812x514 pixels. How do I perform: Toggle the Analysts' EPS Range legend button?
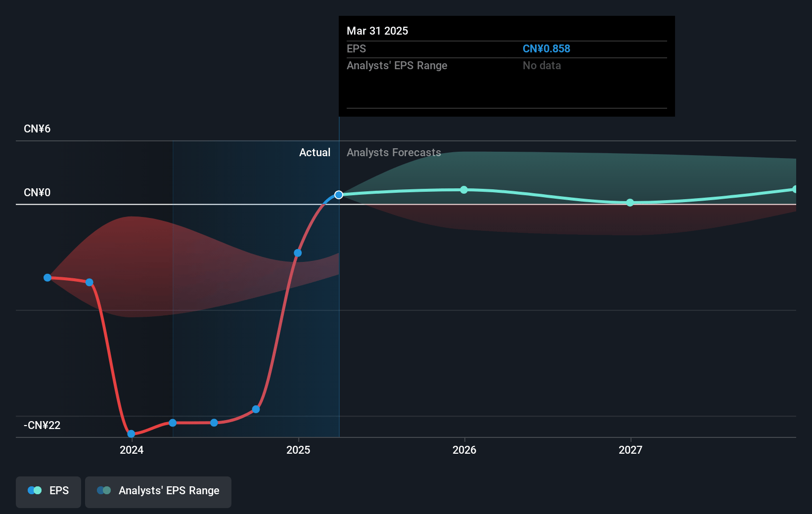tap(158, 492)
